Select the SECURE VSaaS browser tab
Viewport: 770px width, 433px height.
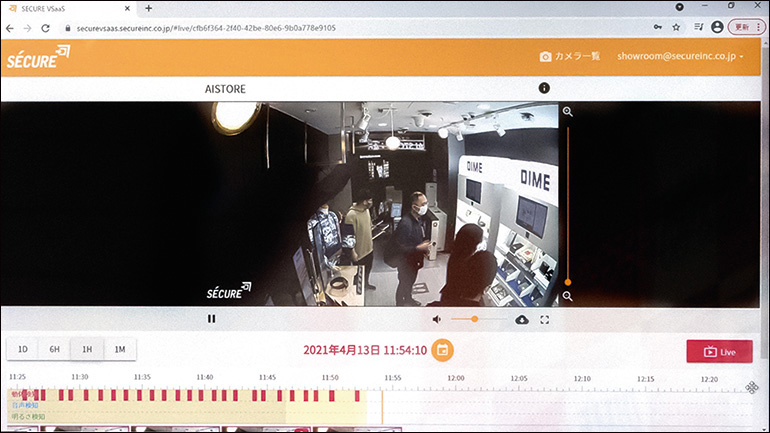pos(69,8)
